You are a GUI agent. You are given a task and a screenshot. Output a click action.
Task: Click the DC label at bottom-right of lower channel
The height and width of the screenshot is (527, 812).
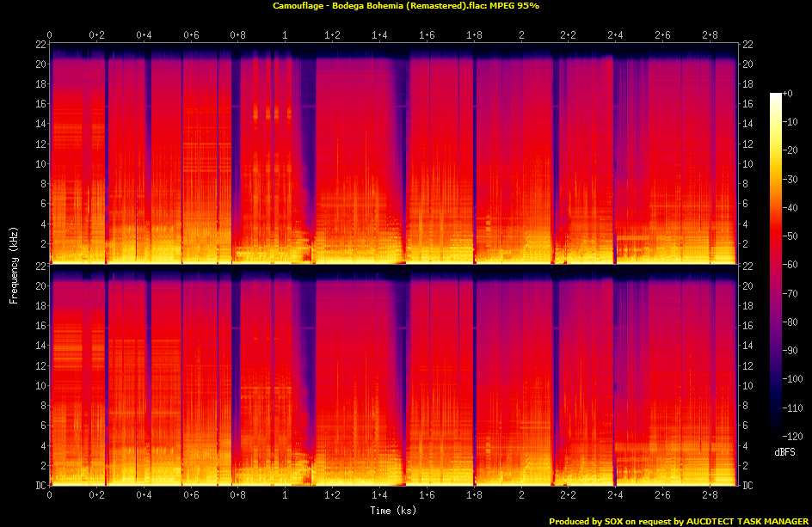pyautogui.click(x=748, y=486)
